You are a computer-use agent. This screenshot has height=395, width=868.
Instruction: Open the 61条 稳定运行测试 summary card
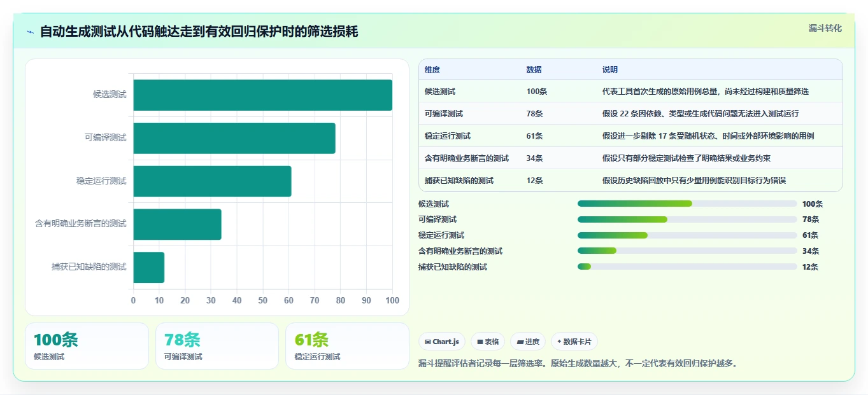(x=347, y=346)
